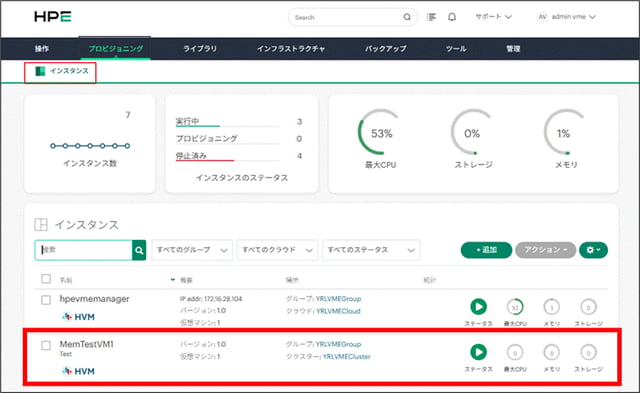The height and width of the screenshot is (393, 640).
Task: Open the YRLVMECloud link
Action: pyautogui.click(x=338, y=311)
